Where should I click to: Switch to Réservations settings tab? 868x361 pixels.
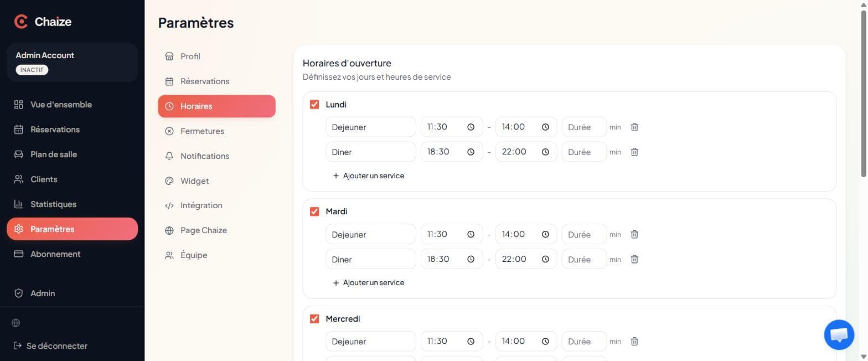click(x=216, y=81)
